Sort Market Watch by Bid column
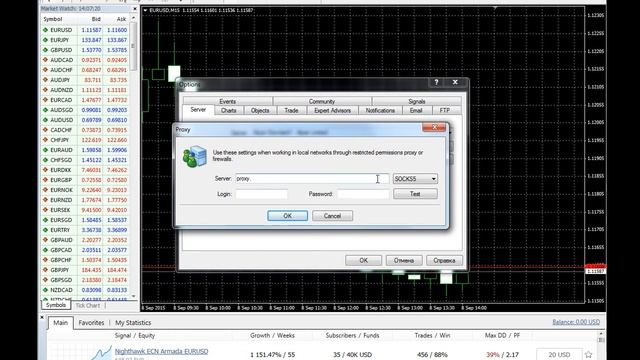The height and width of the screenshot is (360, 640). pos(96,19)
